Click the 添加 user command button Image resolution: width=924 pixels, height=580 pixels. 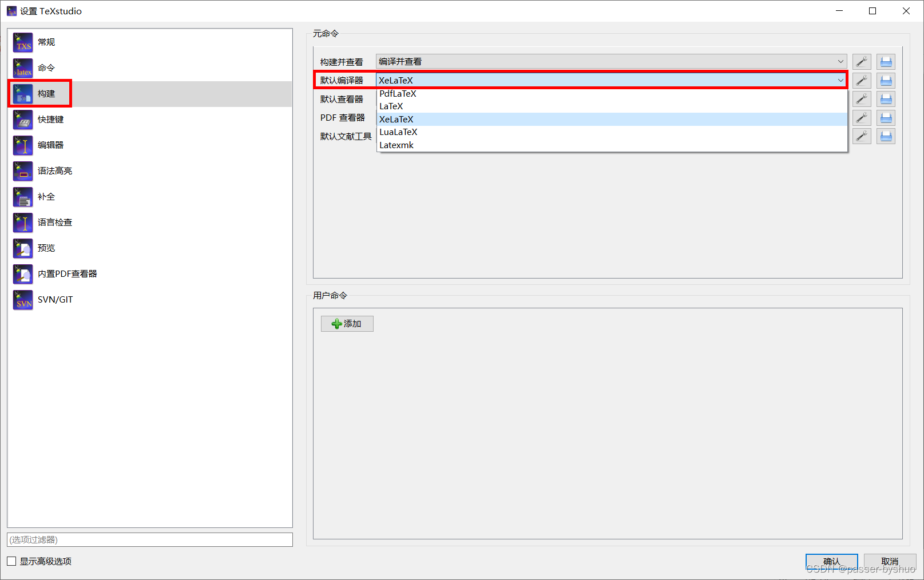[347, 324]
